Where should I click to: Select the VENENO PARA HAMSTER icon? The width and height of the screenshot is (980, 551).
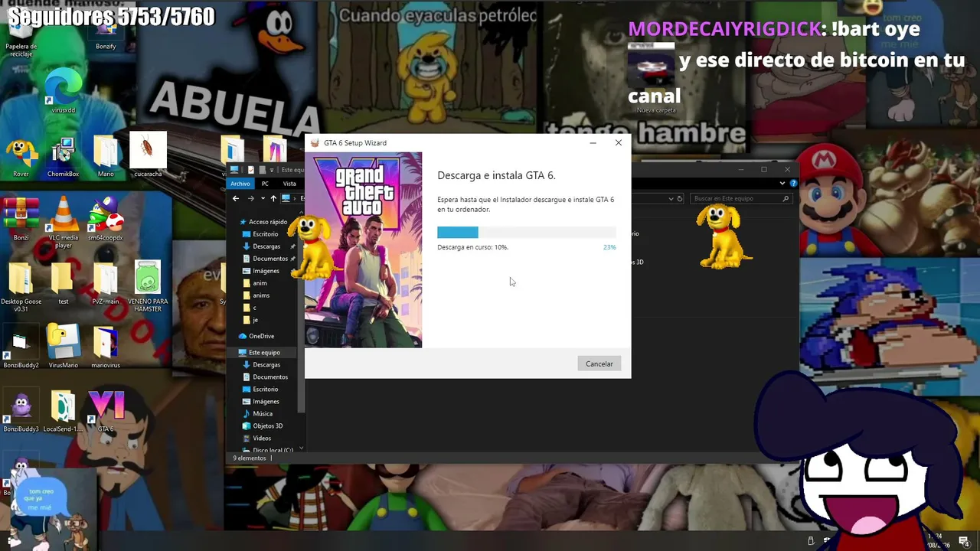pos(148,286)
